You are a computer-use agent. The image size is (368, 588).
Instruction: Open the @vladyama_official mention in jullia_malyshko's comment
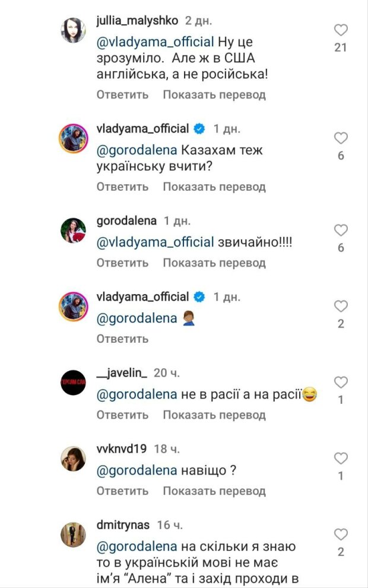pyautogui.click(x=154, y=42)
